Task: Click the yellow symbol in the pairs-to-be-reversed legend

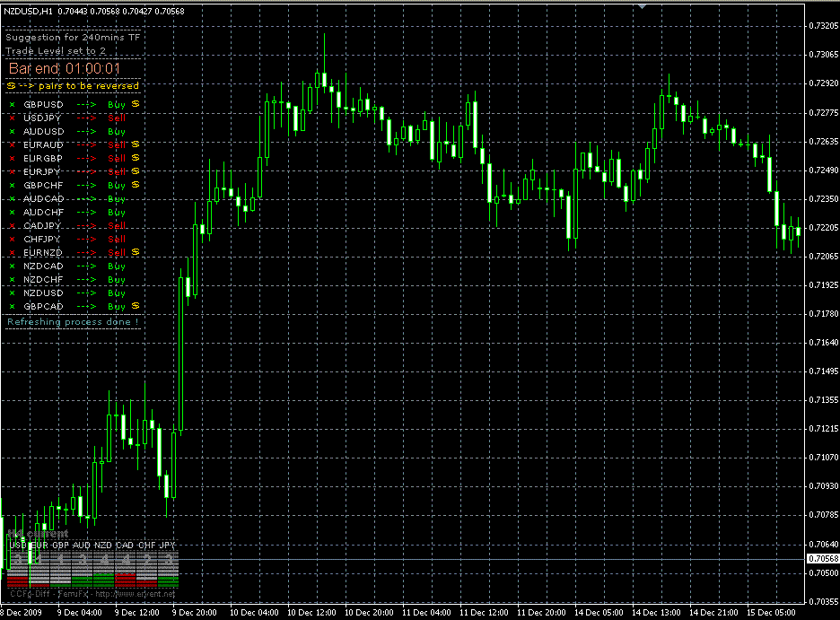Action: 12,86
